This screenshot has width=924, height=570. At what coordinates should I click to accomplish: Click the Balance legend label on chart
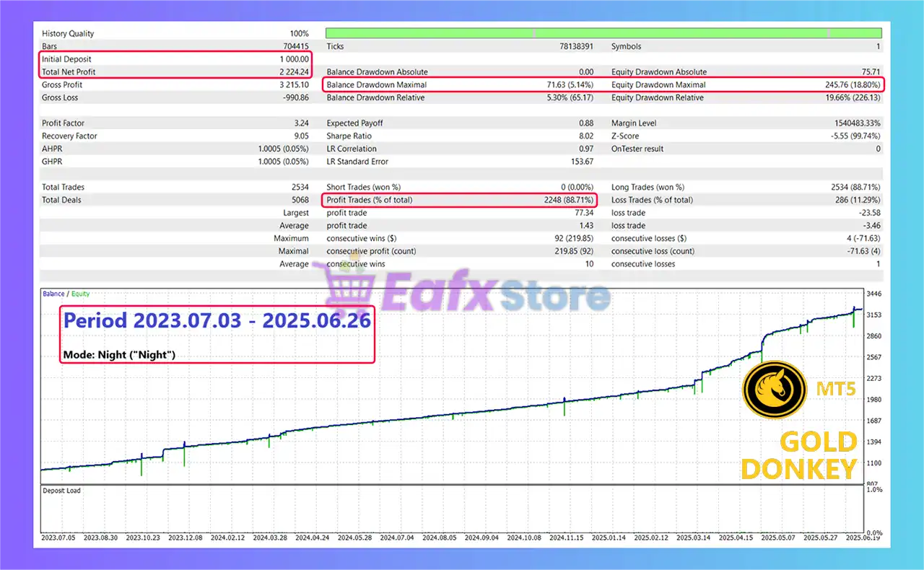pyautogui.click(x=53, y=294)
